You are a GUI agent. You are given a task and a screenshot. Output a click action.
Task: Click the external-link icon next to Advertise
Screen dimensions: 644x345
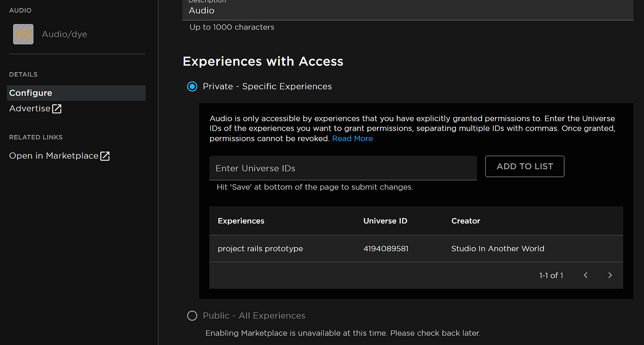(57, 108)
